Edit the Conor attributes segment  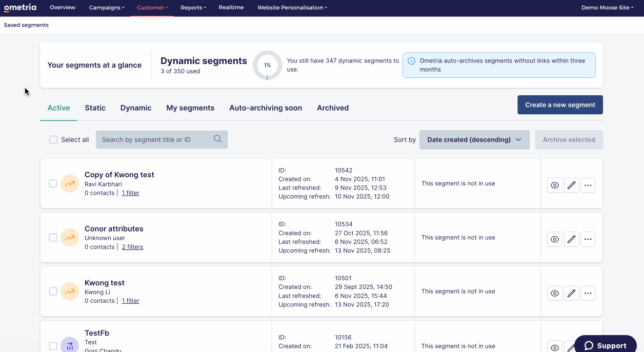(x=571, y=239)
